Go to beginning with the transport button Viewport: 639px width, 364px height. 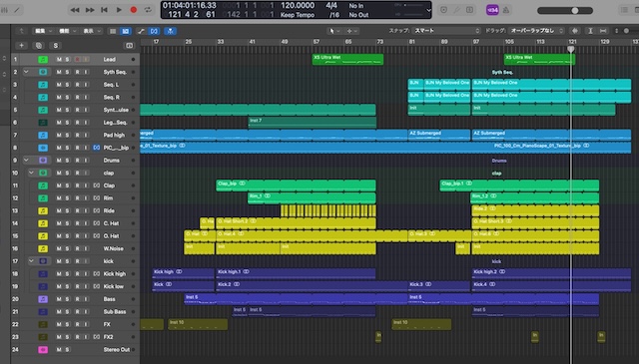coord(104,10)
